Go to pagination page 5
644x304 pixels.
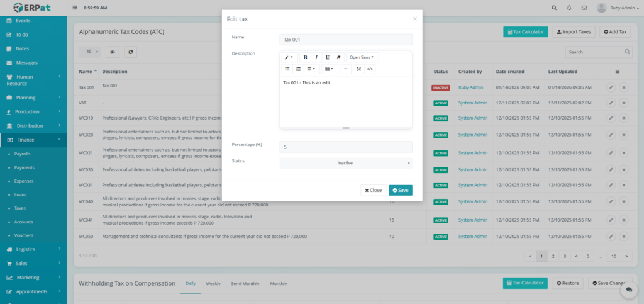[588, 256]
